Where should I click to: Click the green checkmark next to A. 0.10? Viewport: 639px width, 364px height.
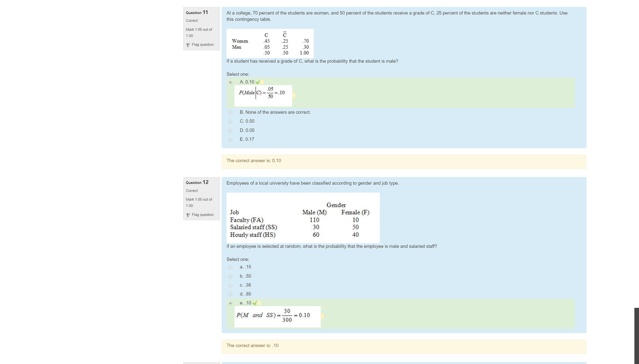(258, 82)
